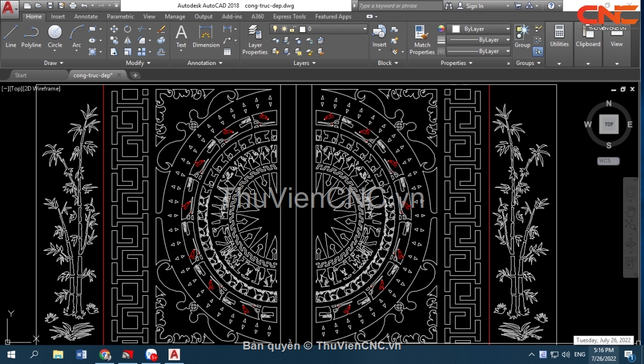Toggle Group Selection on/off button
This screenshot has width=644, height=364.
coord(538,52)
